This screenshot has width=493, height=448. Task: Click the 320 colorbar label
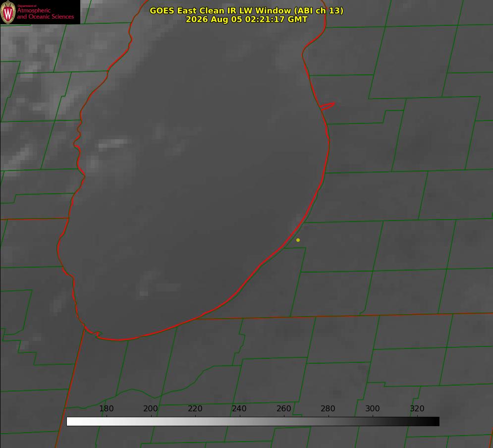(x=417, y=408)
